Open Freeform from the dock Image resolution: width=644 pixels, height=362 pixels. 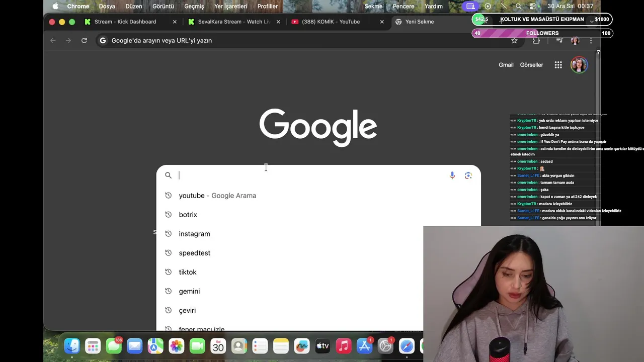(301, 346)
